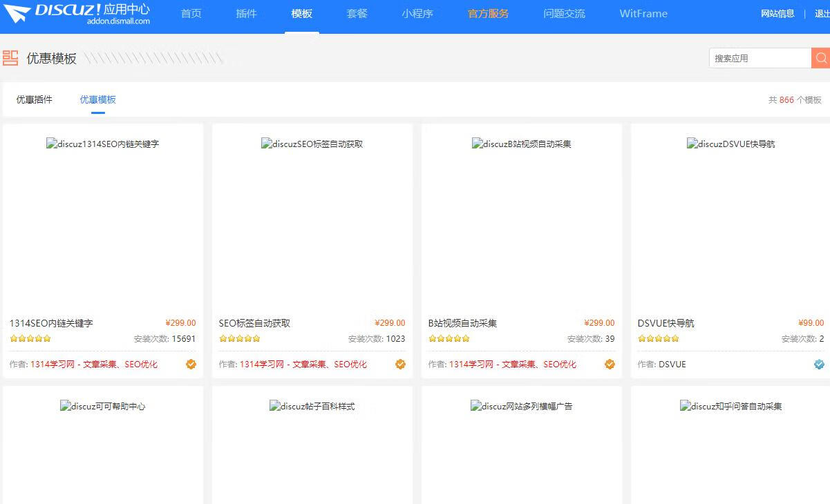Focus the 搜索应用 search field
The image size is (830, 504).
coord(759,59)
